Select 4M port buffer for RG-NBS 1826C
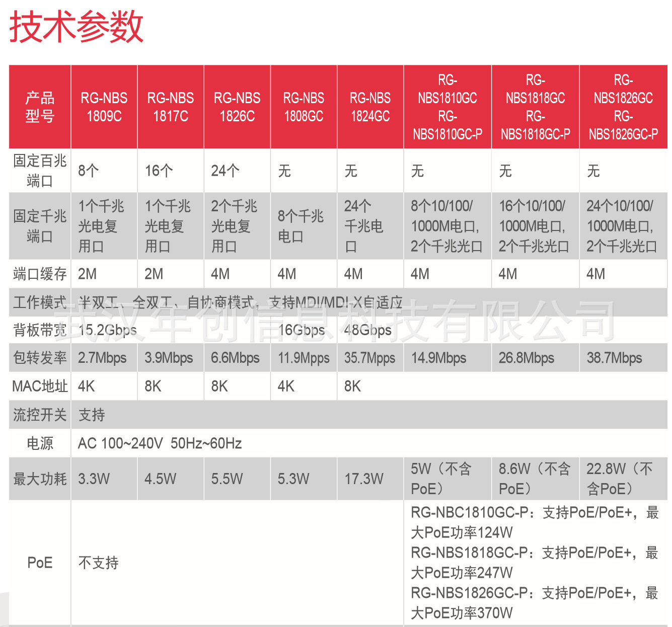Viewport: 672px width, 627px height. [220, 274]
